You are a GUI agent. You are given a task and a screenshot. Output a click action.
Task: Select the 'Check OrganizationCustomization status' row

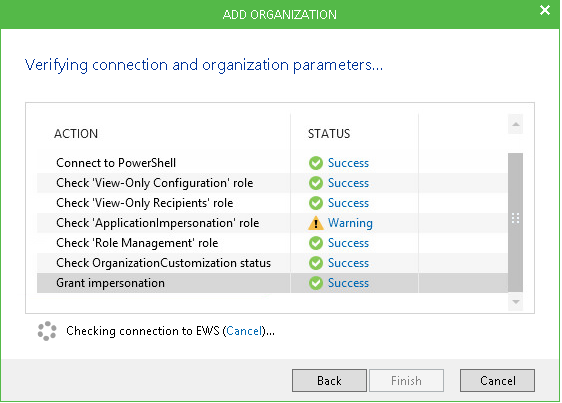[x=272, y=263]
